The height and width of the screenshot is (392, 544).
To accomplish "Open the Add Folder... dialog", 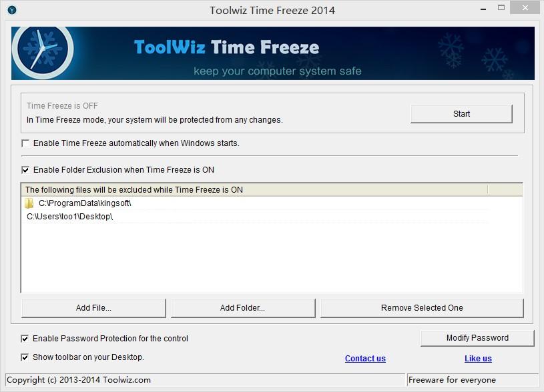I will pos(243,308).
